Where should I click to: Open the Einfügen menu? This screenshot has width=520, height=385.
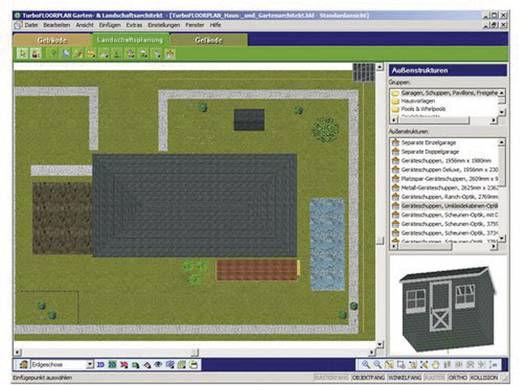tap(110, 25)
